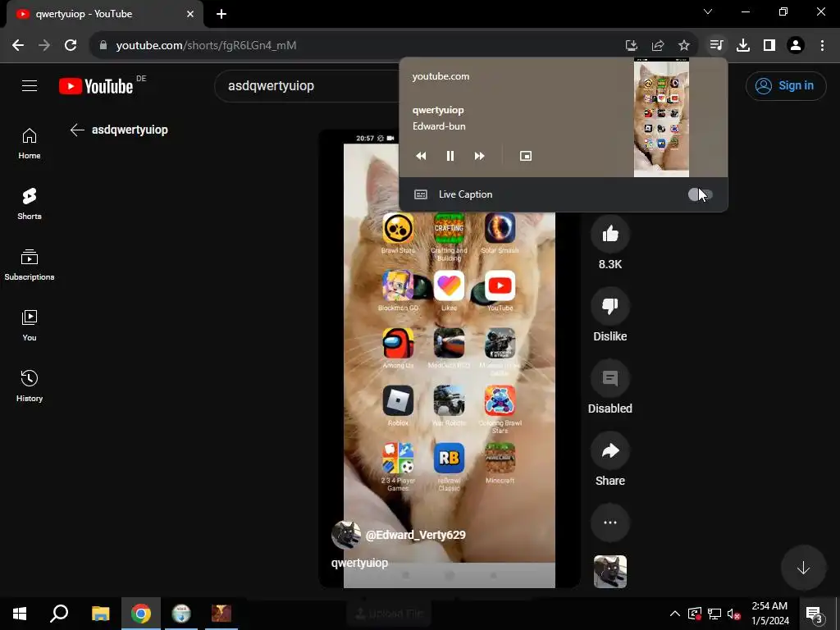Reload the YouTube page
The height and width of the screenshot is (630, 840).
(x=71, y=45)
